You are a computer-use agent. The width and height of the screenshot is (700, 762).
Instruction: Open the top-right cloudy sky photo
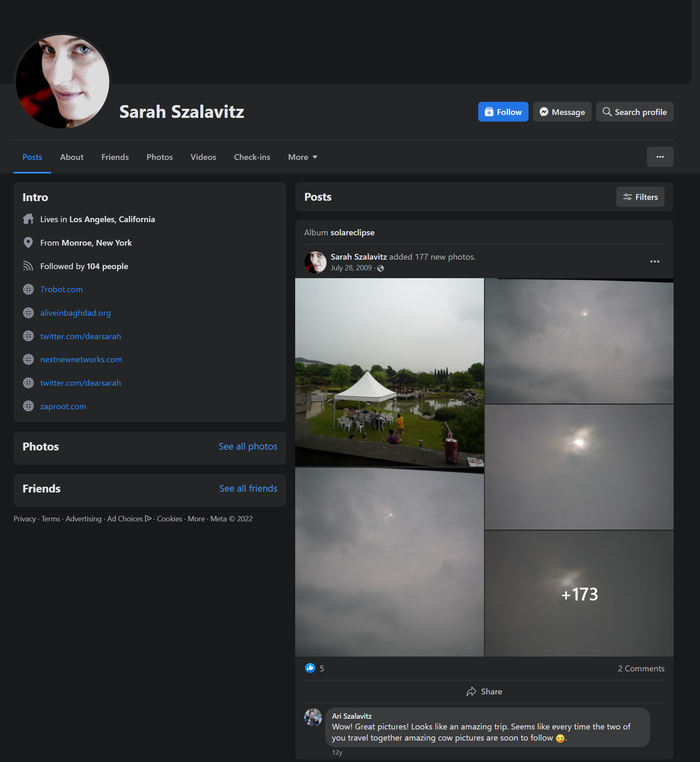point(579,341)
